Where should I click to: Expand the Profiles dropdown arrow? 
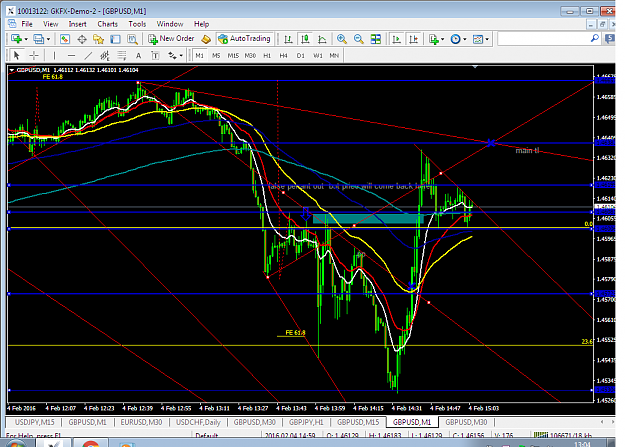(x=48, y=39)
